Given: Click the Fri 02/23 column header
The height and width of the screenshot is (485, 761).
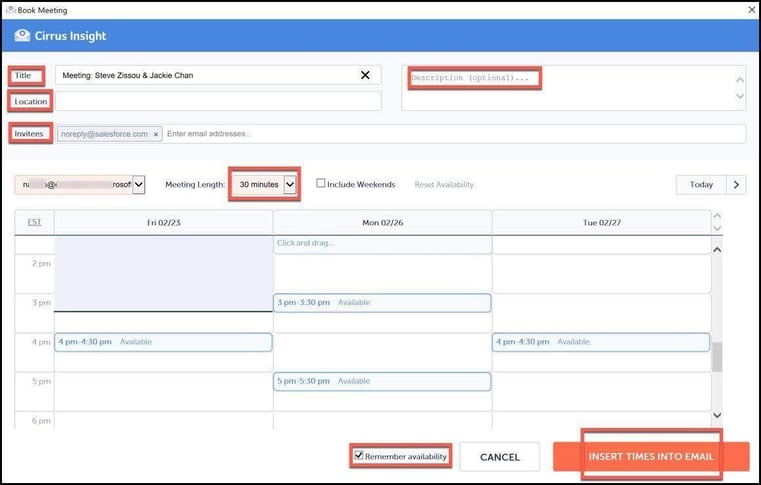Looking at the screenshot, I should click(x=164, y=222).
